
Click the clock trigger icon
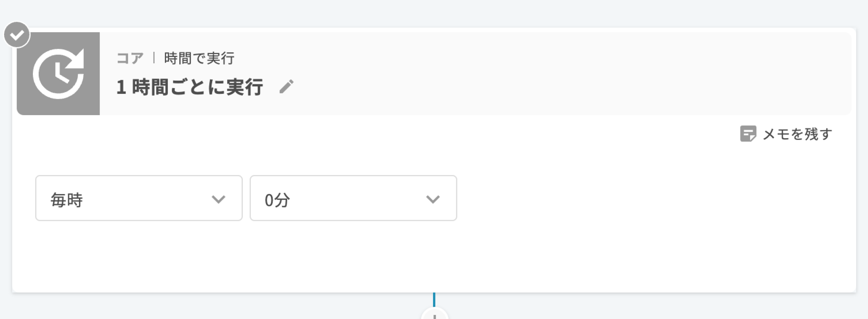point(58,74)
